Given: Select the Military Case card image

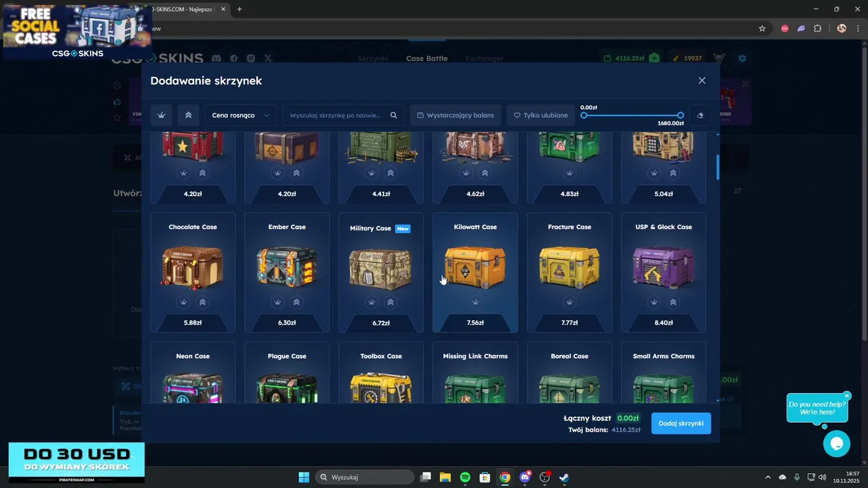Looking at the screenshot, I should (380, 268).
